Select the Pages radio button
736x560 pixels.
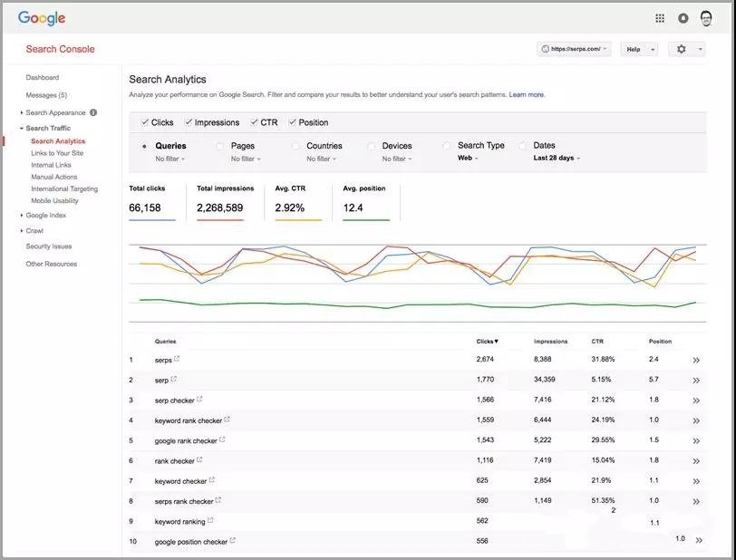(220, 146)
